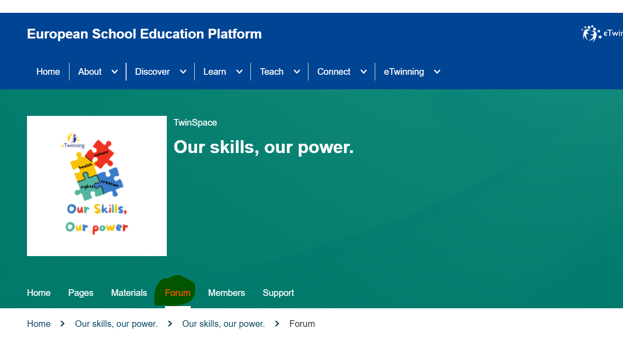Open the About menu item
The width and height of the screenshot is (623, 364).
[x=90, y=72]
